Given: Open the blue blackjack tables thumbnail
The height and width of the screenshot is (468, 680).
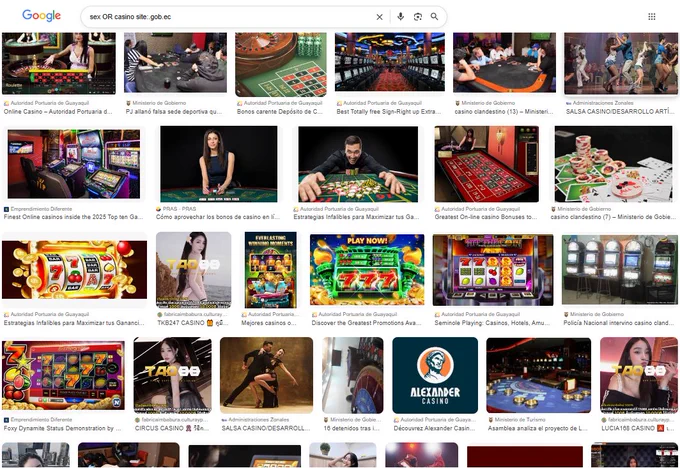Looking at the screenshot, I should coord(539,375).
